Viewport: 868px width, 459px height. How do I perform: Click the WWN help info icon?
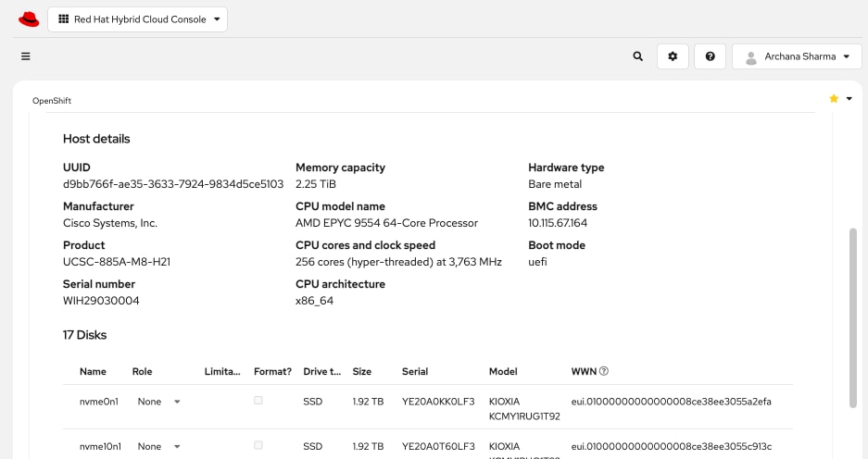tap(604, 371)
